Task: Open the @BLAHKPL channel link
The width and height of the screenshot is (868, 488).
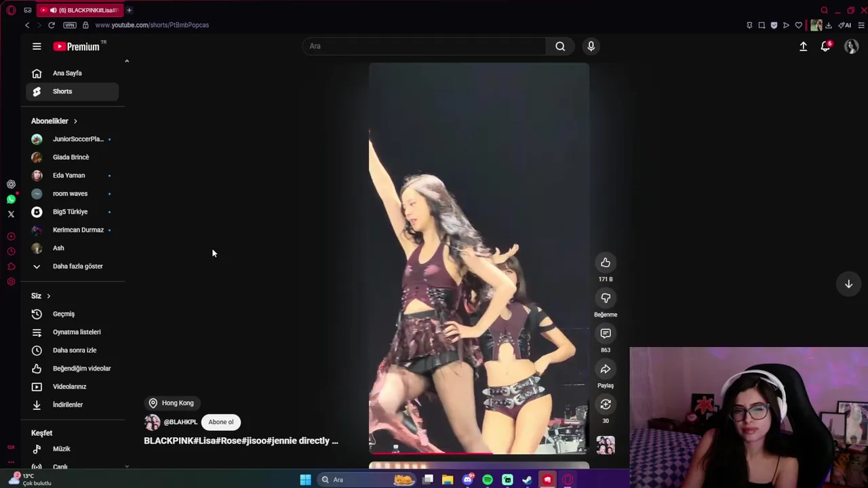Action: pyautogui.click(x=180, y=422)
